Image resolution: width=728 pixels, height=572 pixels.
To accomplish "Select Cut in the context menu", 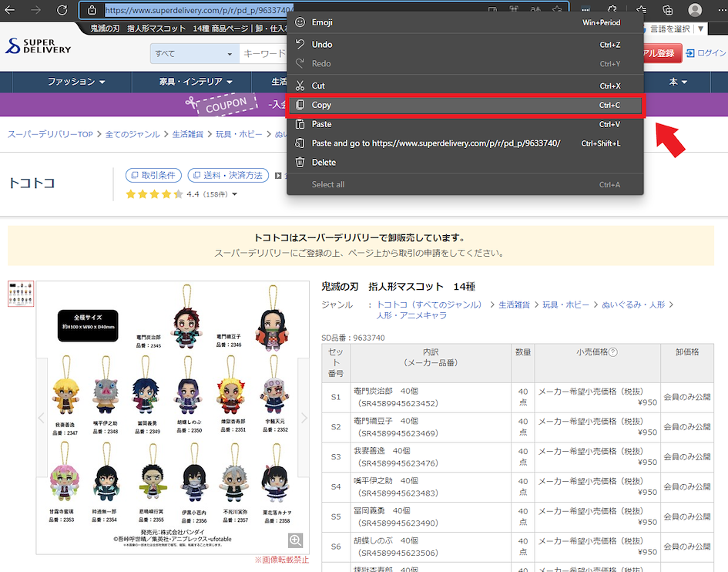I will click(x=465, y=86).
